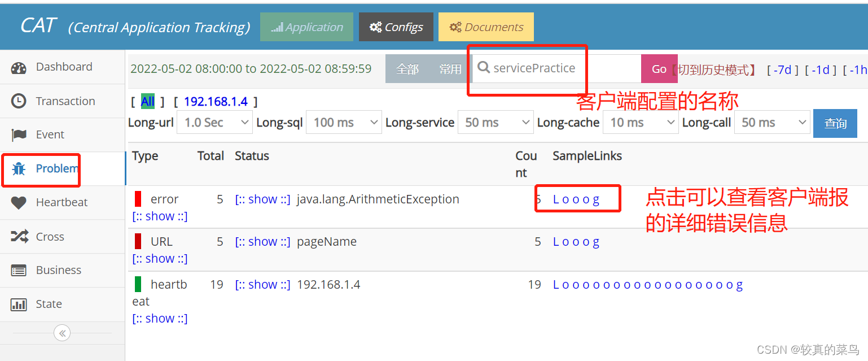Image resolution: width=868 pixels, height=361 pixels.
Task: Click the gears icon on Configs button
Action: click(x=375, y=27)
